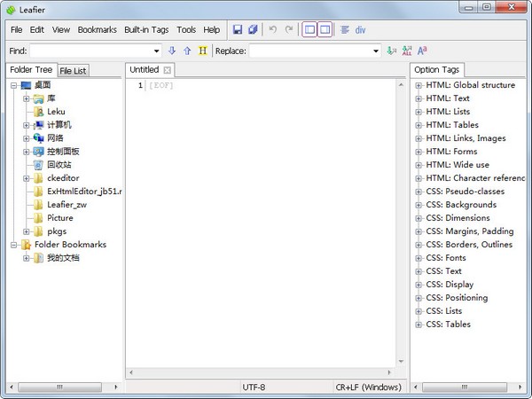Viewport: 532px width, 399px height.
Task: Click the Folder Bookmarks star icon
Action: (26, 245)
